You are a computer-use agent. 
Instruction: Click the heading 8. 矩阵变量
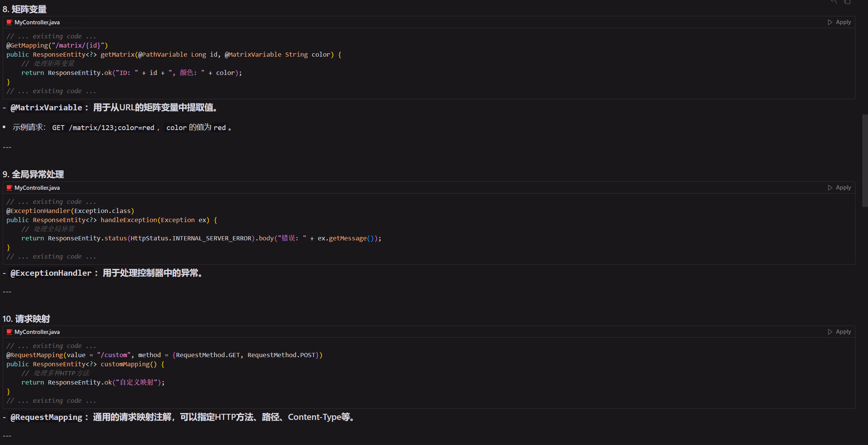click(x=25, y=9)
